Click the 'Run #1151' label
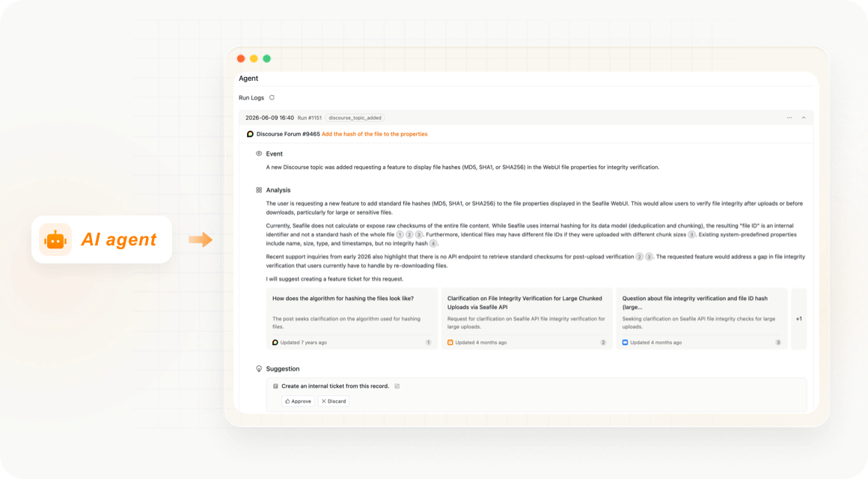868x479 pixels. [x=310, y=118]
